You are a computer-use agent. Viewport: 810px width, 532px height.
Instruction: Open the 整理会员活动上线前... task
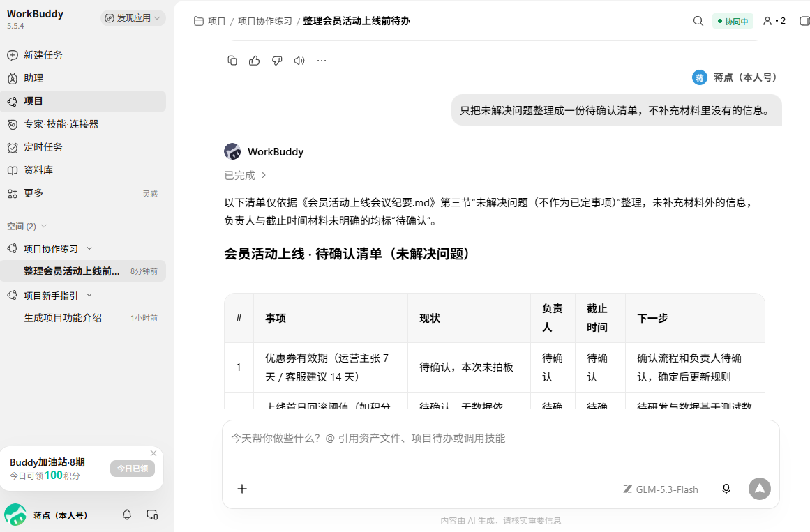pos(82,271)
